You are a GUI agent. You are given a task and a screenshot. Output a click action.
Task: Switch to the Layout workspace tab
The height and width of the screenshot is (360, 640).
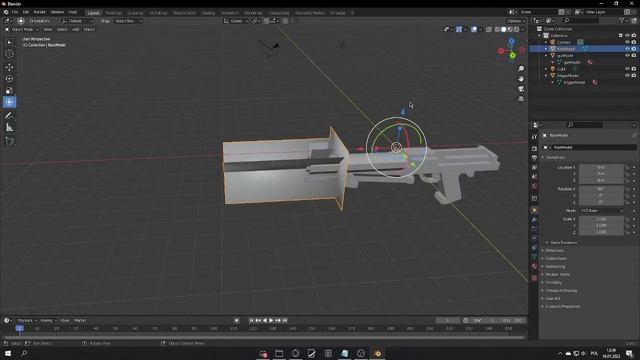click(x=93, y=13)
